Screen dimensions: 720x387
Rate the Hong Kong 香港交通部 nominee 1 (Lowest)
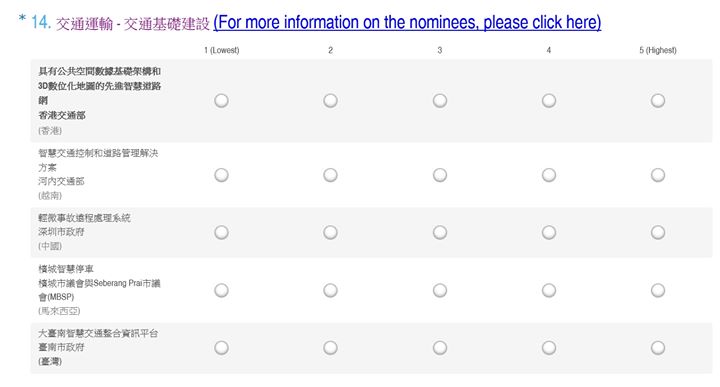(221, 101)
